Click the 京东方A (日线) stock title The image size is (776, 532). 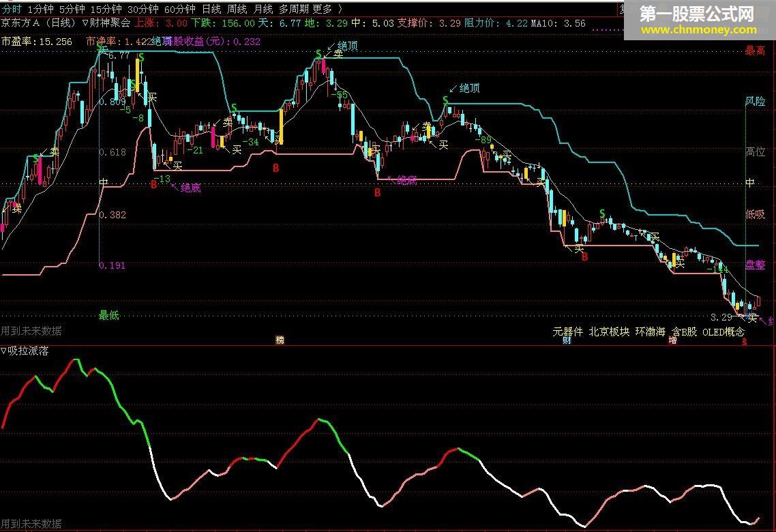tap(38, 23)
